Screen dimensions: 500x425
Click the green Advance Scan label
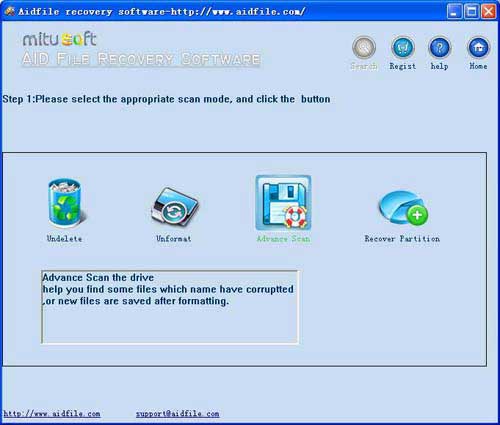[x=283, y=239]
